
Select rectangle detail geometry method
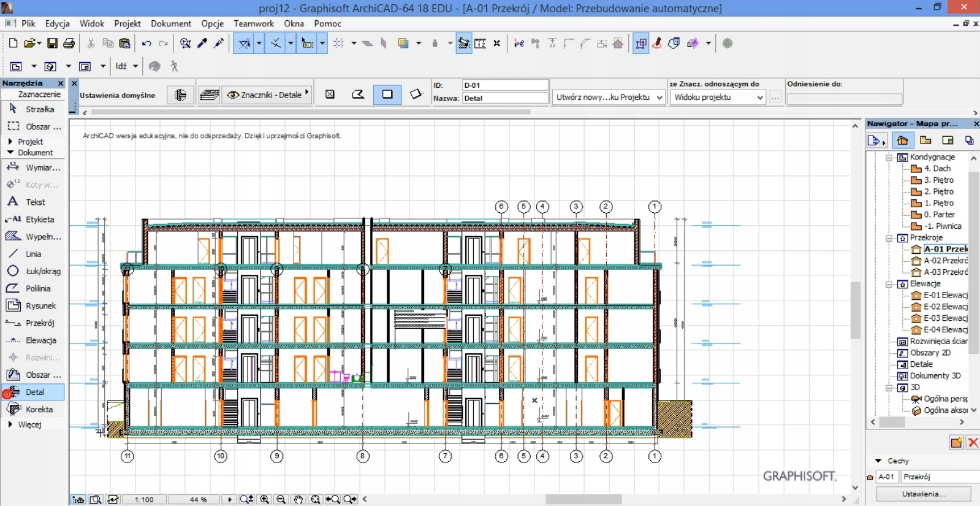click(x=387, y=94)
